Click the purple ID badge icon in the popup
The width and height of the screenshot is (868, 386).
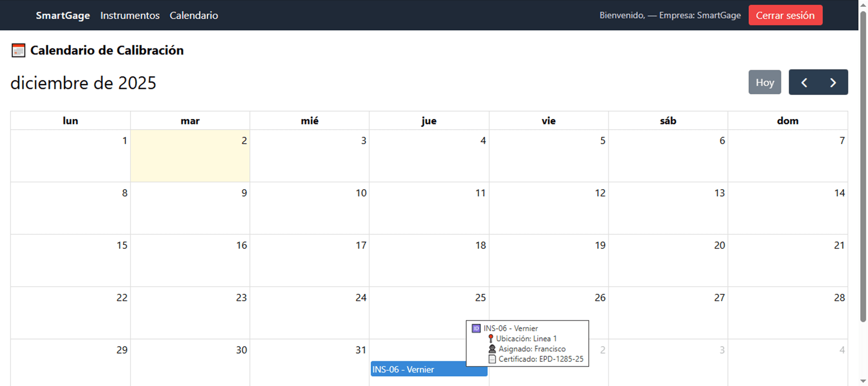pos(476,328)
